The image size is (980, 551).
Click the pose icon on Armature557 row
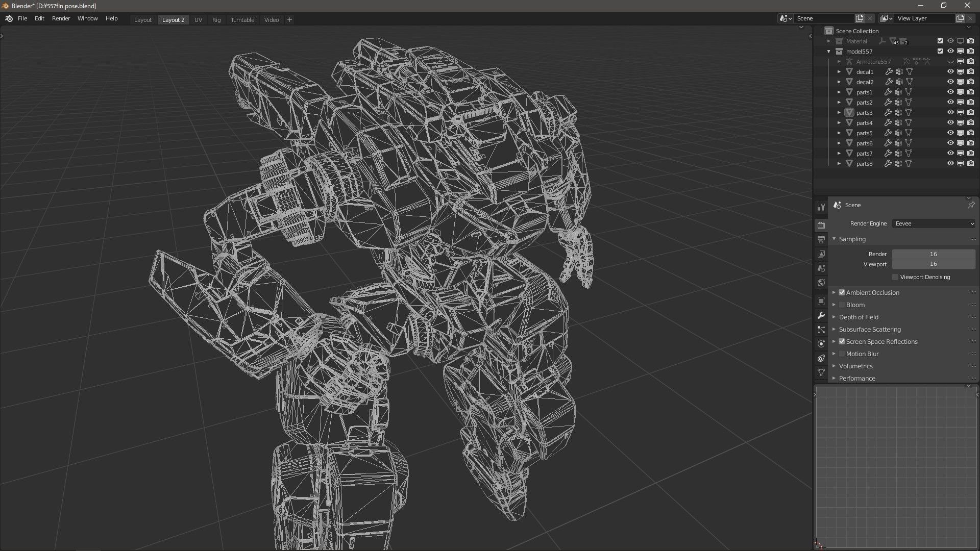(906, 62)
